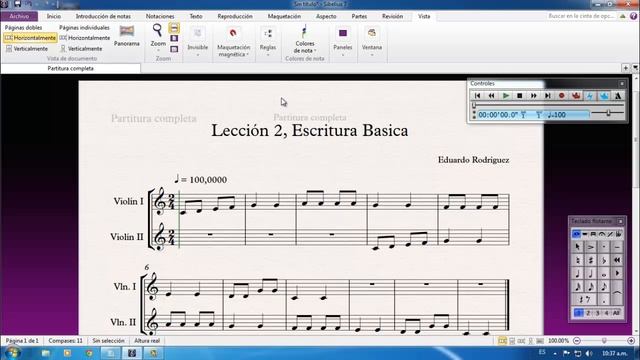Open the Maquetación magnética dropdown
The width and height of the screenshot is (640, 360).
(x=233, y=41)
